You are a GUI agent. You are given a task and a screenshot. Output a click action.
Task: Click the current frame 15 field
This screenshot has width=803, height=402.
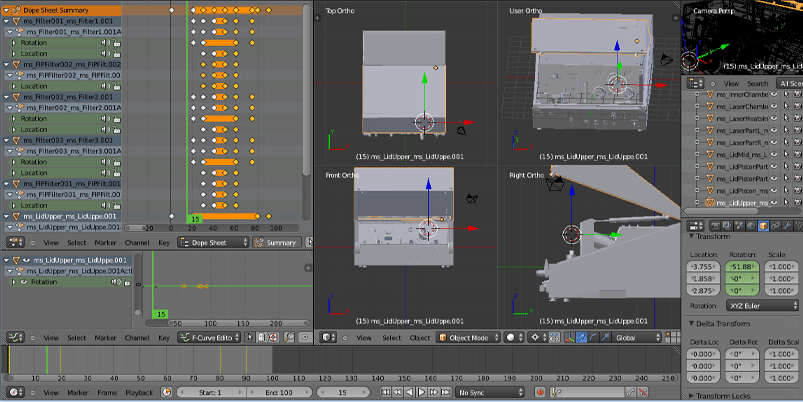(x=342, y=392)
